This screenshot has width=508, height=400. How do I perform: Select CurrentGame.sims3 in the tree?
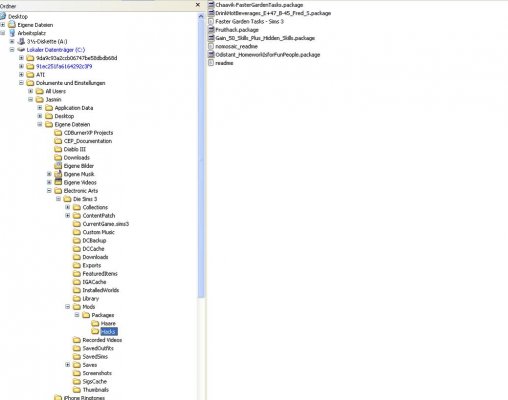click(106, 224)
